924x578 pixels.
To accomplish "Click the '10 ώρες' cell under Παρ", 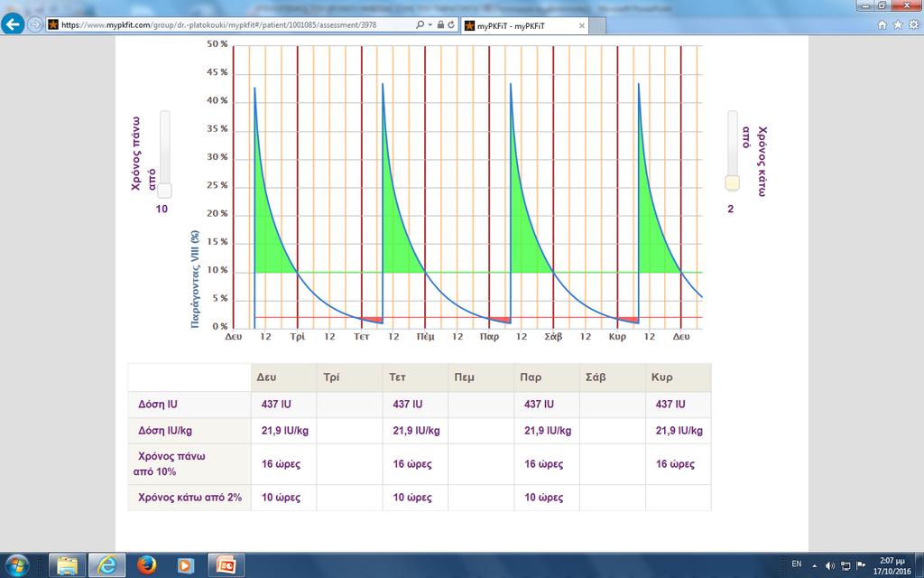I will tap(546, 498).
